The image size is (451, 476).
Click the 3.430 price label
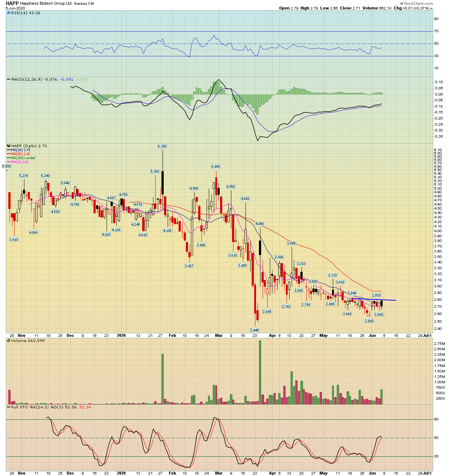click(279, 257)
